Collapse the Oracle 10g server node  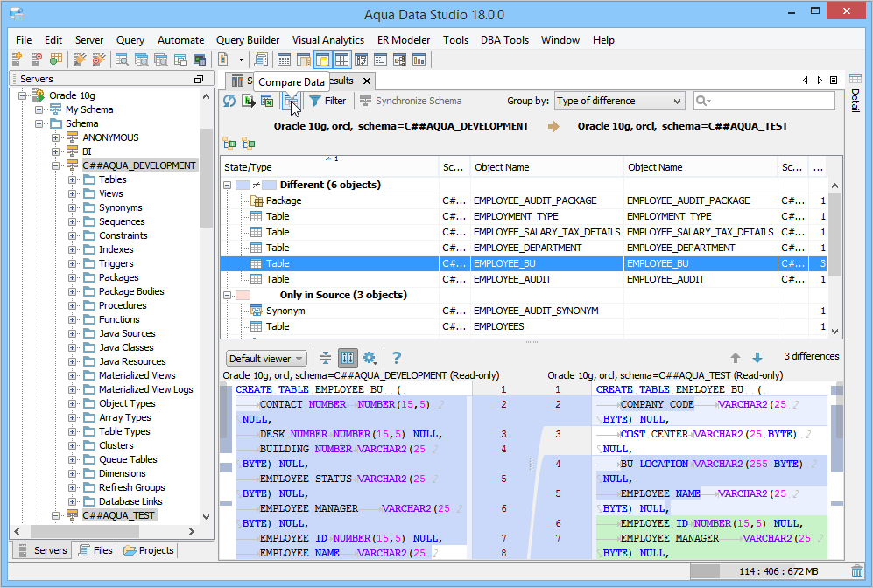pyautogui.click(x=23, y=95)
